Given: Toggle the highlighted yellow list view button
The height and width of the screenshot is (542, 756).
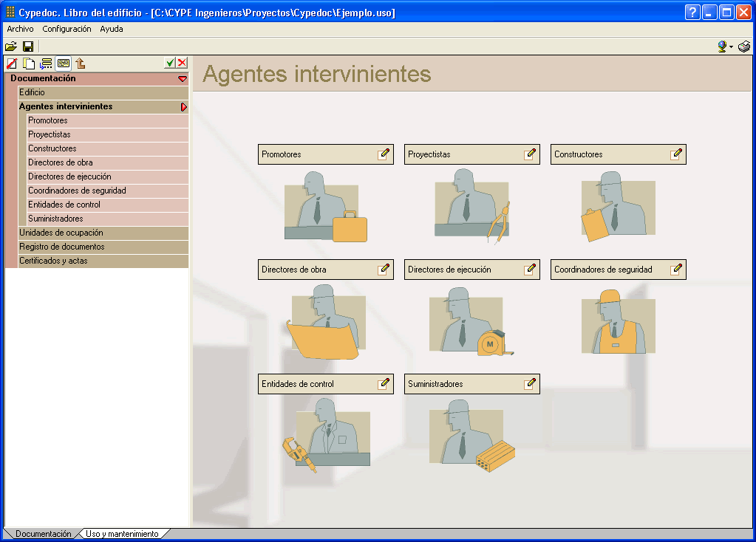Looking at the screenshot, I should [64, 64].
